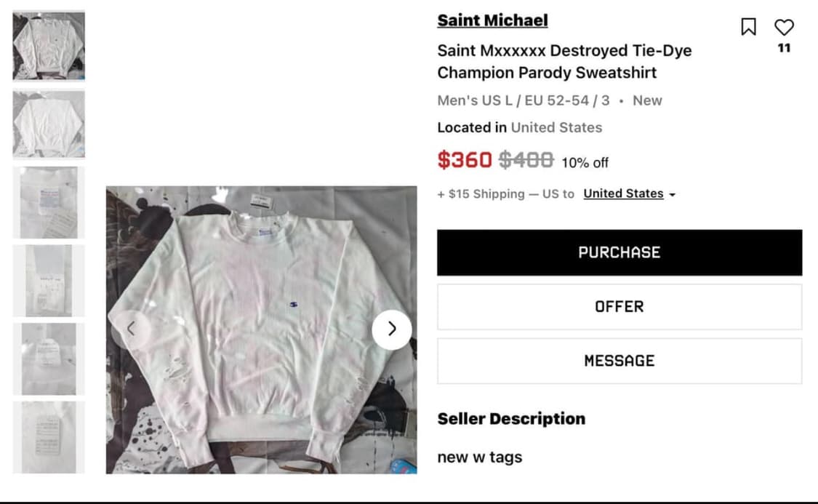This screenshot has width=818, height=504.
Task: Open the MESSAGE dialog
Action: [x=619, y=361]
